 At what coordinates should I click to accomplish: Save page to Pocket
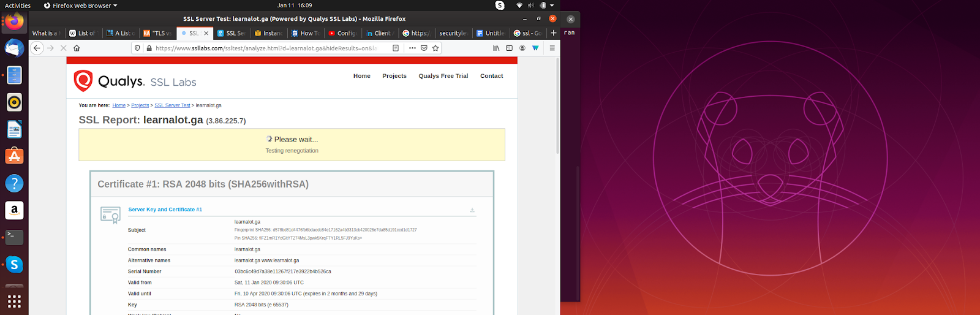click(x=424, y=48)
